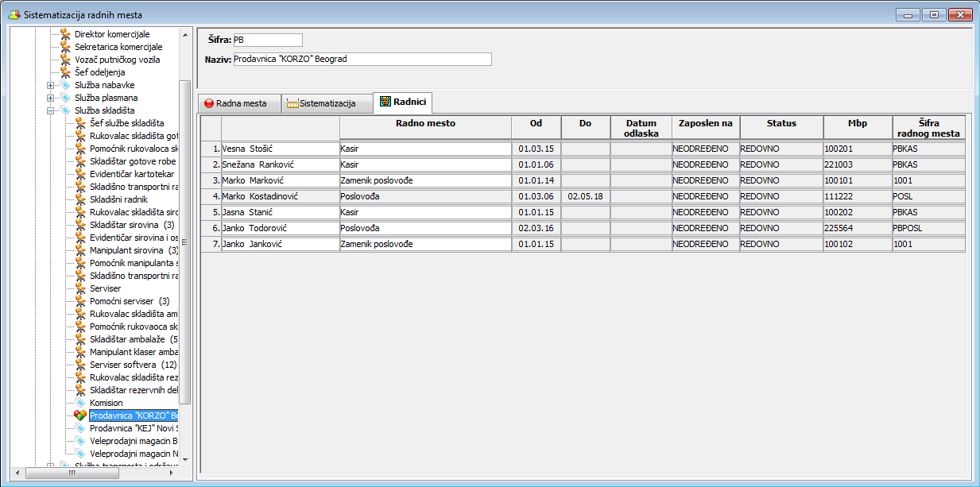Click the Status column header
Viewport: 980px width, 487px height.
pos(781,128)
